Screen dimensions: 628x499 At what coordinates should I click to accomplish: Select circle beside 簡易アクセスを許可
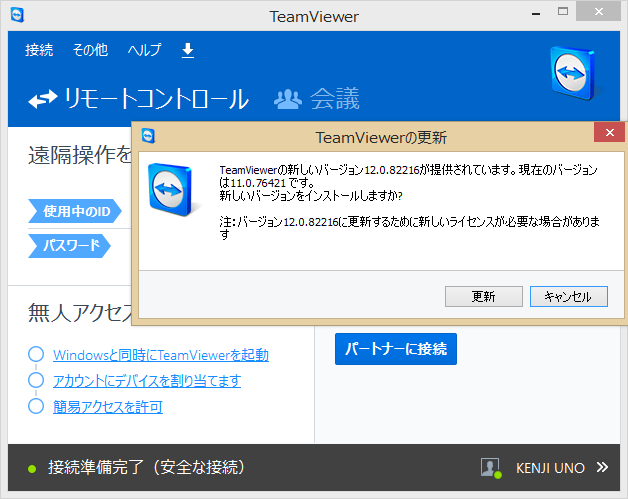36,406
